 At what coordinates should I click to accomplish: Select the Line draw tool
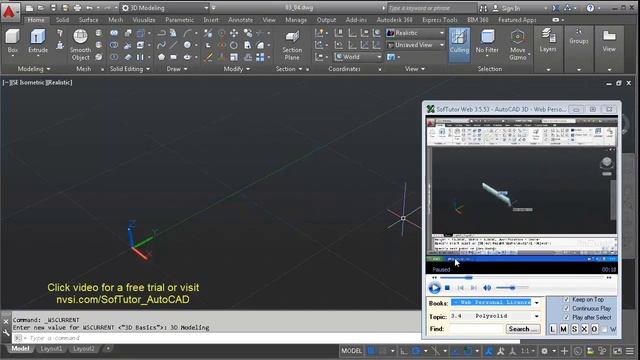(173, 44)
